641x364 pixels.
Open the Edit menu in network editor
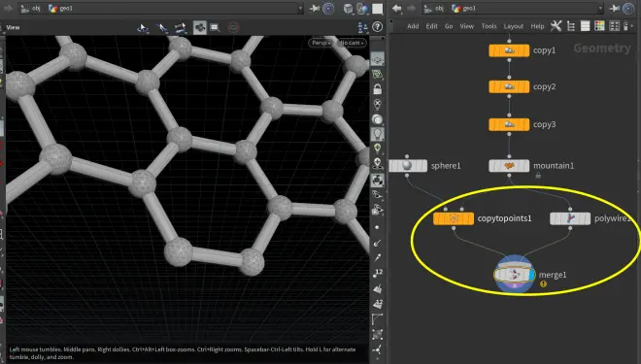pos(431,26)
